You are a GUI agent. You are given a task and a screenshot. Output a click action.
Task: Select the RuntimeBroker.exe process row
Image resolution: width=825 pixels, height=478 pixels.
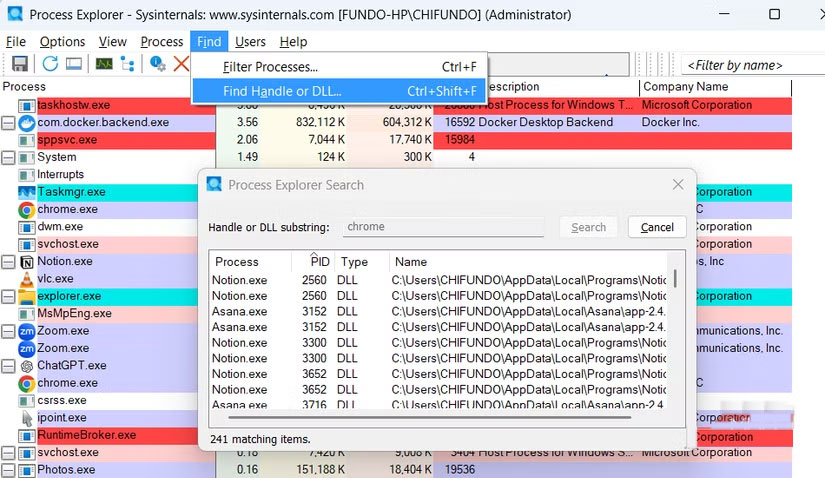tap(116, 435)
